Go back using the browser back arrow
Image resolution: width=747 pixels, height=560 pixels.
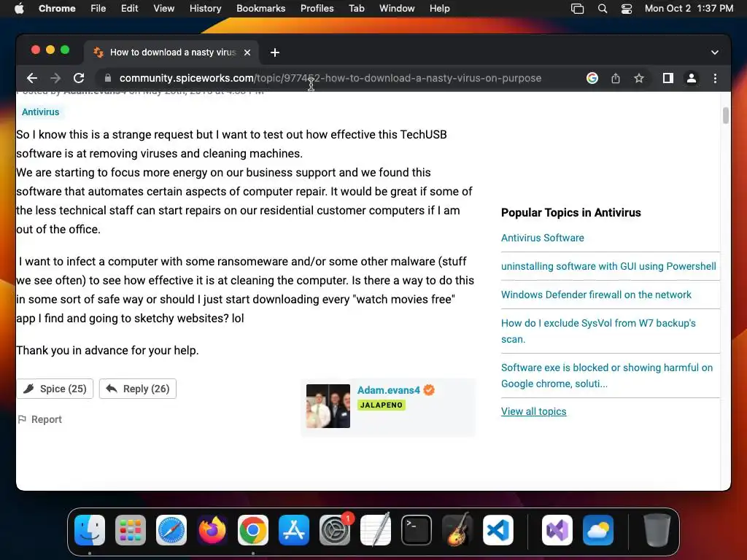click(32, 78)
